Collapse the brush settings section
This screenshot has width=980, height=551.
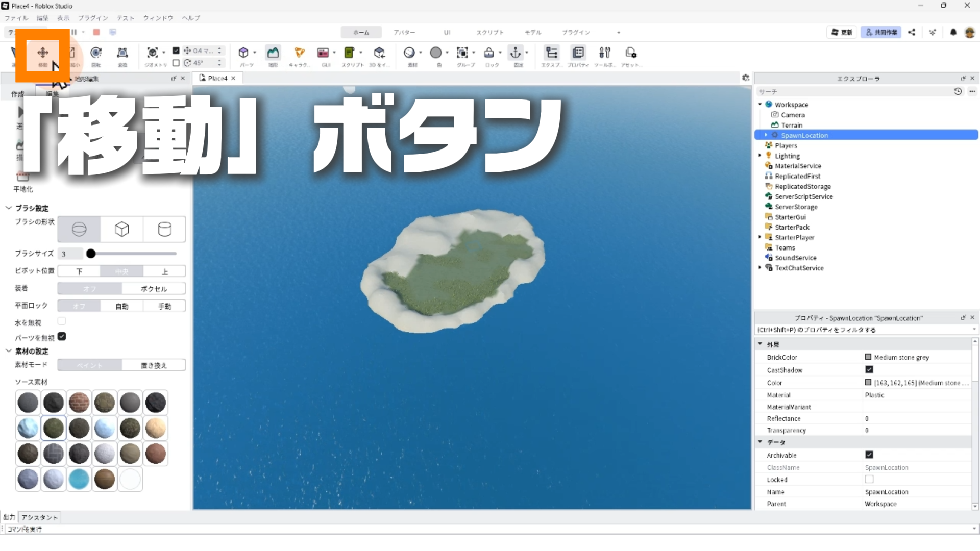click(9, 208)
